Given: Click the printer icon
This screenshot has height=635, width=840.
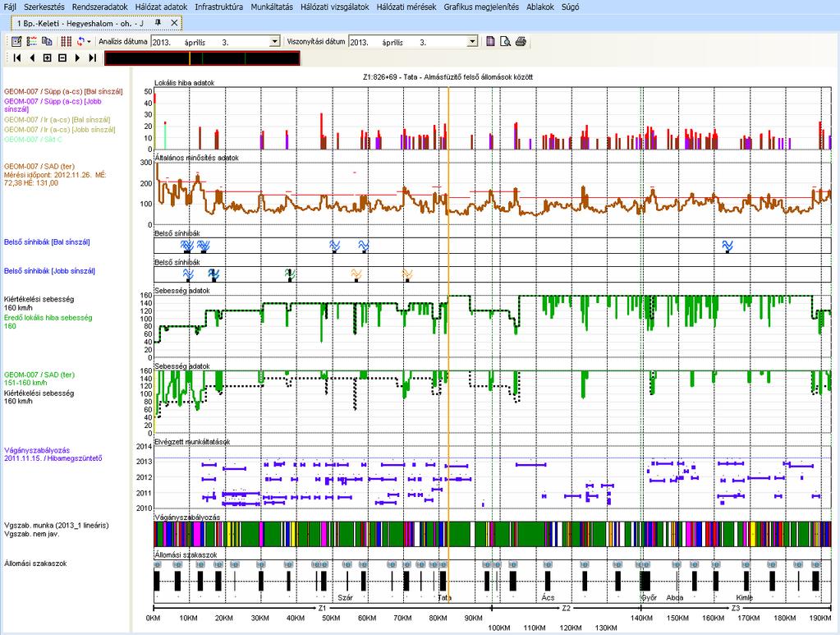Looking at the screenshot, I should 521,41.
